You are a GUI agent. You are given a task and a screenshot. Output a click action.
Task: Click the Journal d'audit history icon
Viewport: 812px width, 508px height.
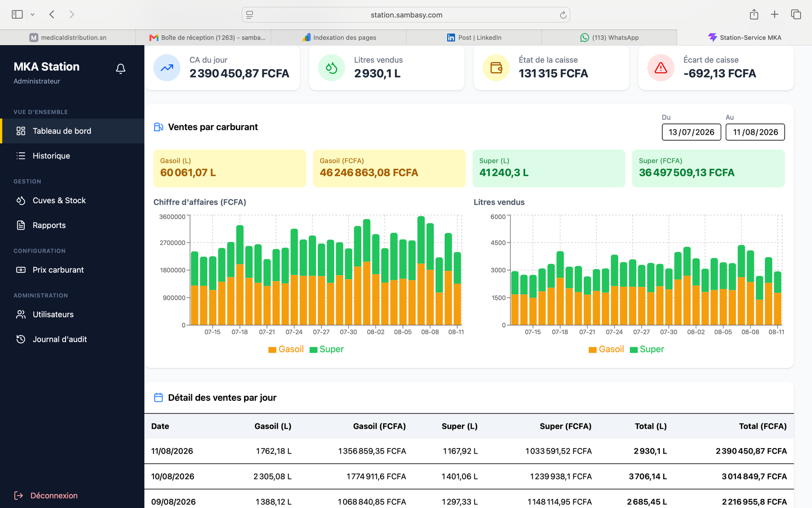coord(21,339)
